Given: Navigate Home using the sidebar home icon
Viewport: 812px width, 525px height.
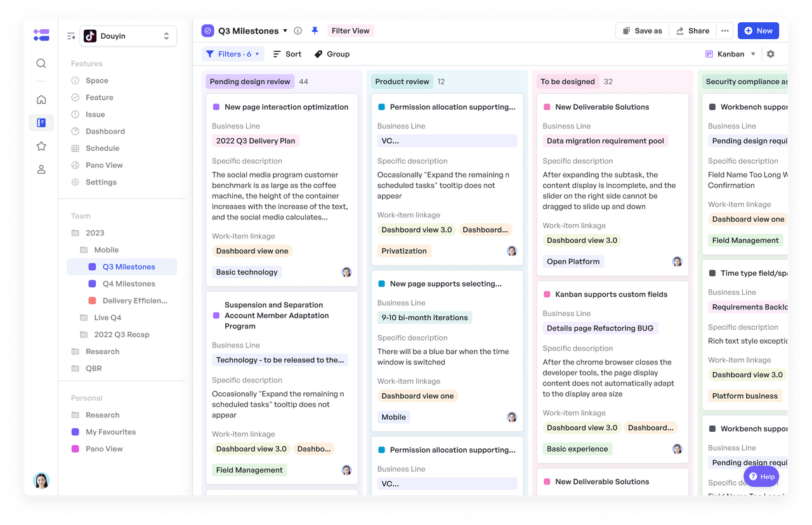Looking at the screenshot, I should [41, 99].
